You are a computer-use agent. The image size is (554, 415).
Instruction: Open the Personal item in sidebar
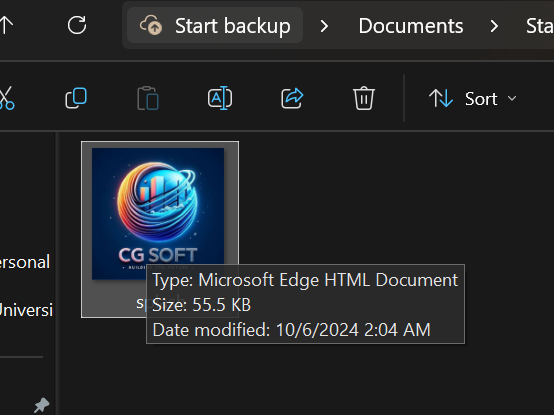coord(24,262)
